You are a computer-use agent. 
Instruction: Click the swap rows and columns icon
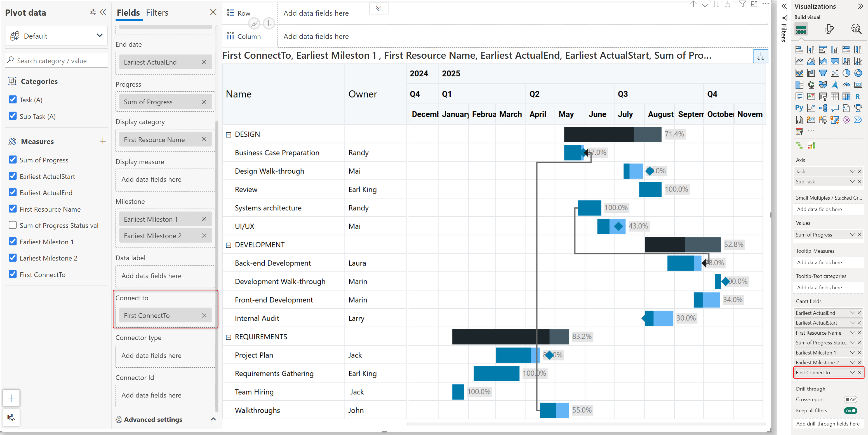(x=269, y=23)
